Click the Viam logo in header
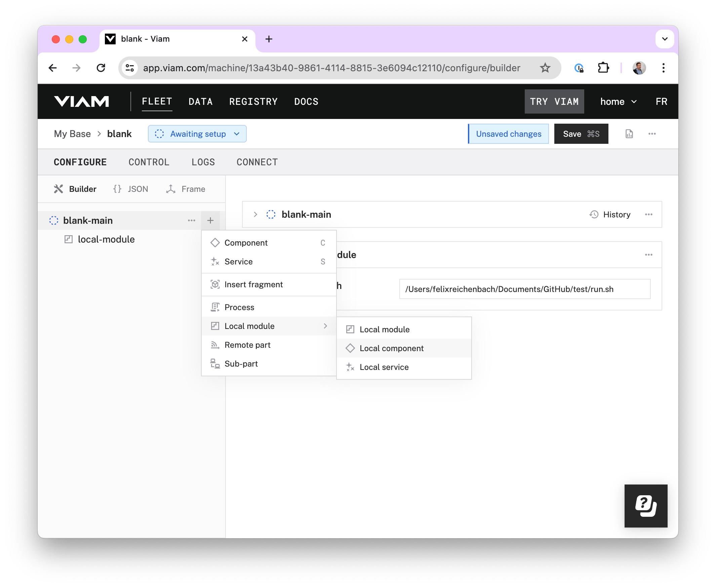This screenshot has height=588, width=716. [x=81, y=101]
